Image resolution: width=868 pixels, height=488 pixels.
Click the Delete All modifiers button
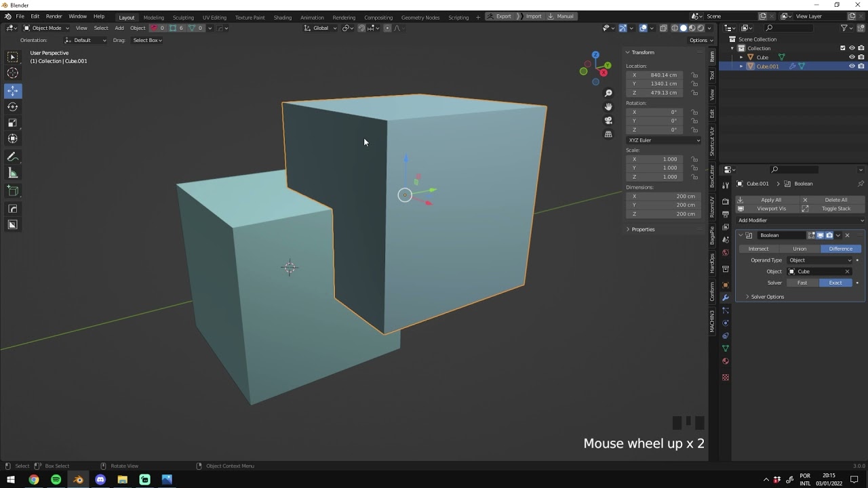pos(835,200)
